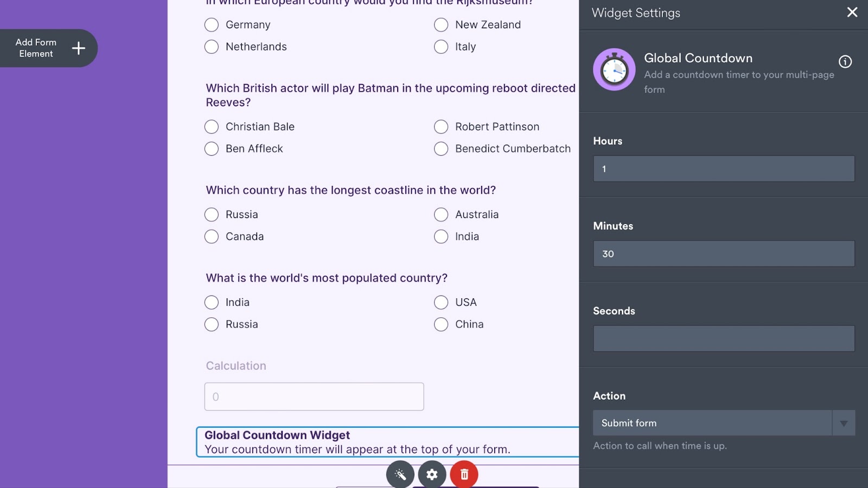
Task: Focus the empty Seconds field
Action: [723, 339]
